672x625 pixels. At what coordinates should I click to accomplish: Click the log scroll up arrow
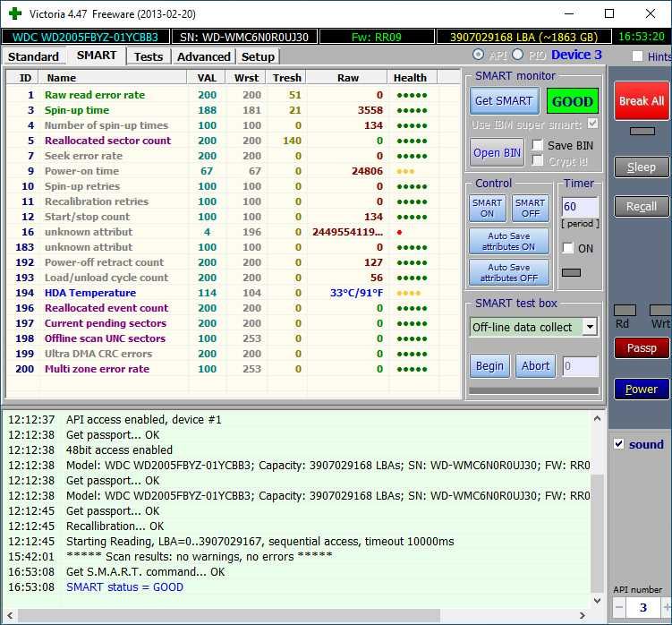click(597, 418)
